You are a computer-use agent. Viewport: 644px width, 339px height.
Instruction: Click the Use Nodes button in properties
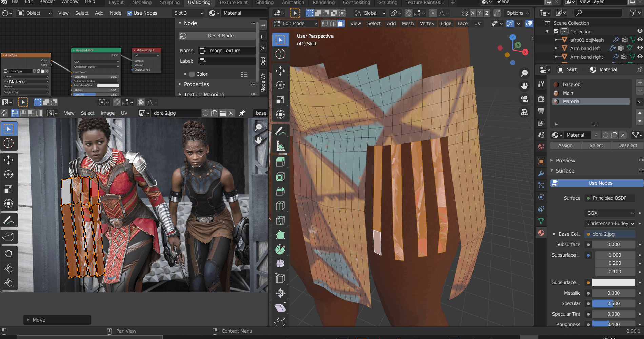click(597, 183)
